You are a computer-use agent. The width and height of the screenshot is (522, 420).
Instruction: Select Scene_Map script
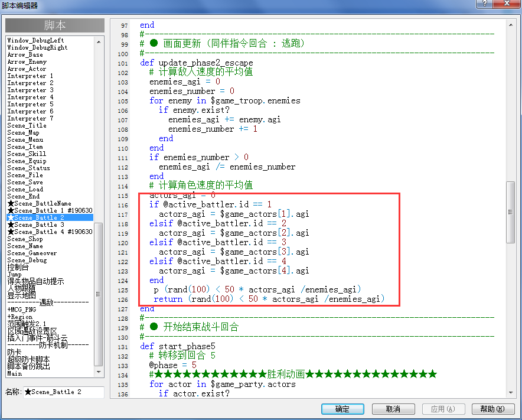pyautogui.click(x=23, y=132)
